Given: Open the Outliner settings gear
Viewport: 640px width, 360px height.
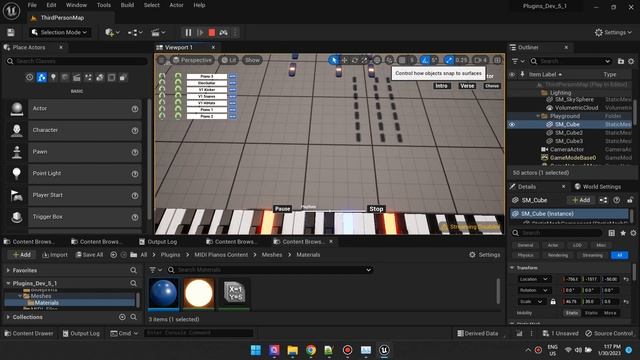Looking at the screenshot, I should point(631,61).
